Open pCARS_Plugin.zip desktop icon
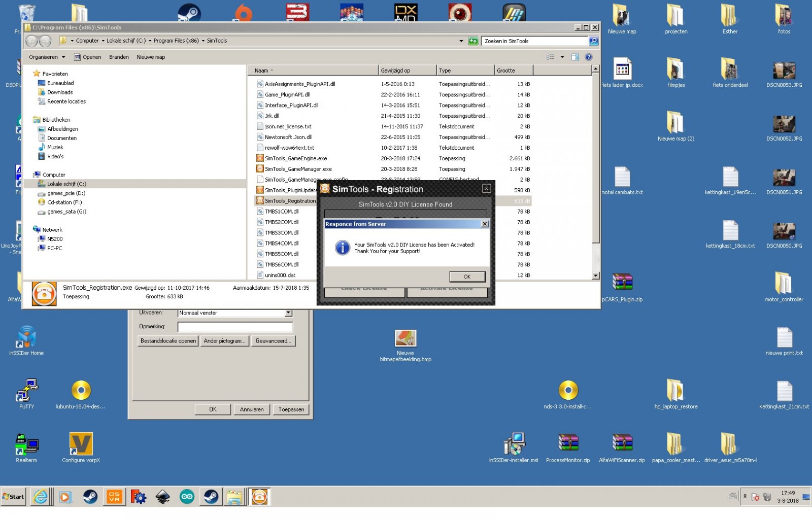812x519 pixels. pyautogui.click(x=622, y=287)
